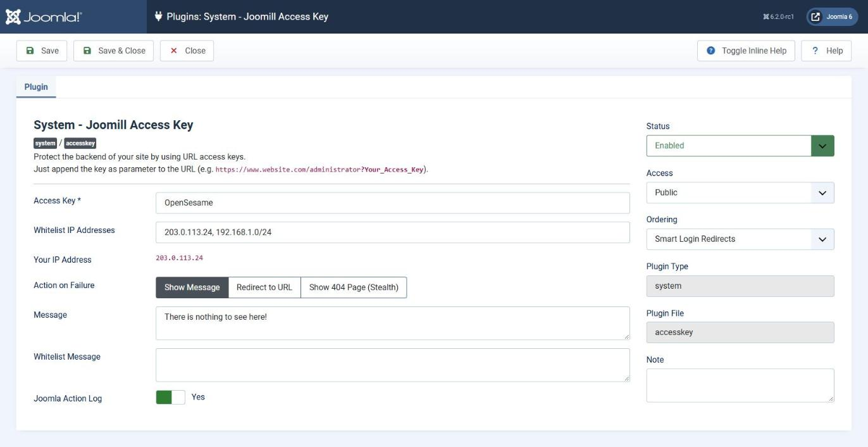Image resolution: width=868 pixels, height=447 pixels.
Task: Switch to the Plugin tab
Action: [x=36, y=87]
